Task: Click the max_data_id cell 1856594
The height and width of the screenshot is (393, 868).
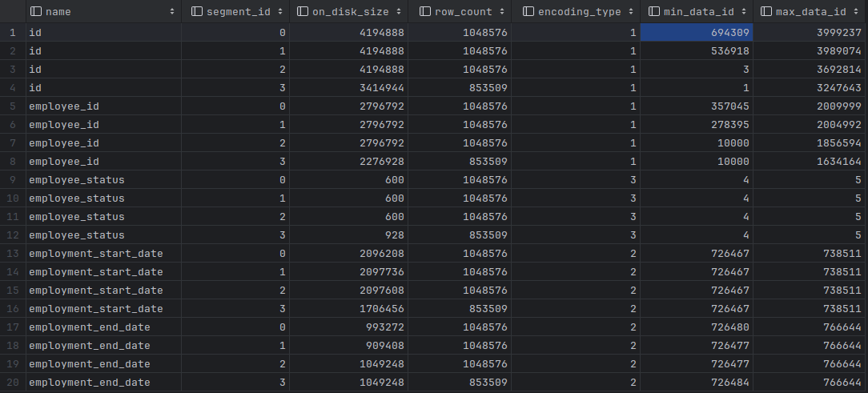Action: click(x=810, y=142)
